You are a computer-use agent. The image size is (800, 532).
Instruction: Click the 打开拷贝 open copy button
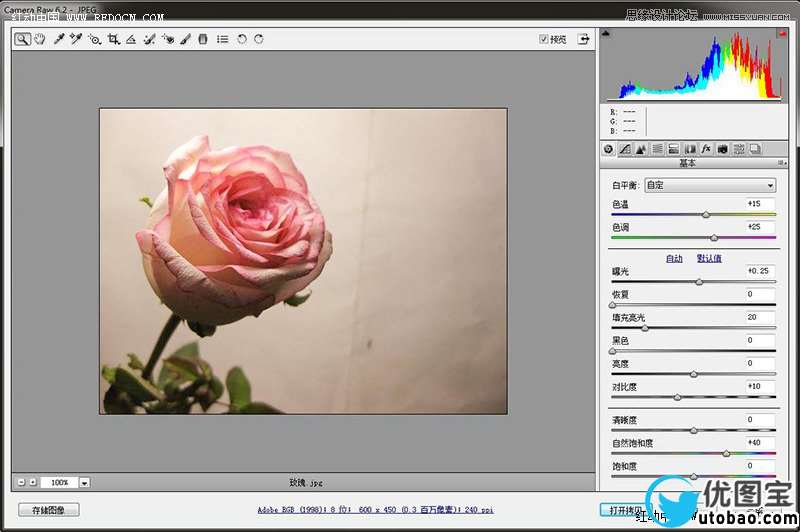(626, 510)
